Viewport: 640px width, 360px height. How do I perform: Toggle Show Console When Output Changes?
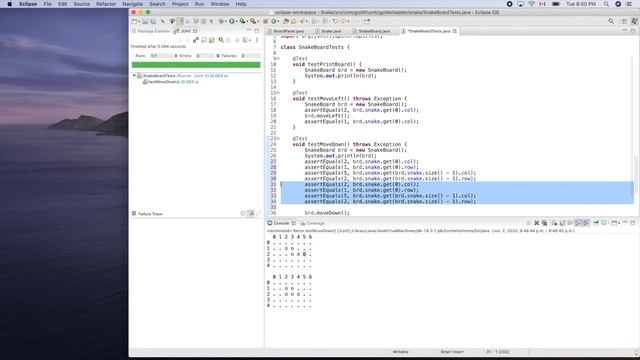[x=578, y=223]
